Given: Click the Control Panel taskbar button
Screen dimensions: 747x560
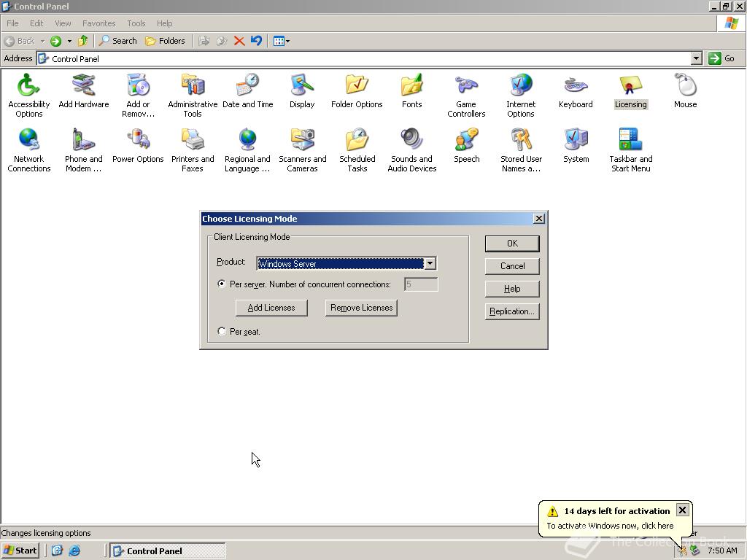Looking at the screenshot, I should 168,551.
